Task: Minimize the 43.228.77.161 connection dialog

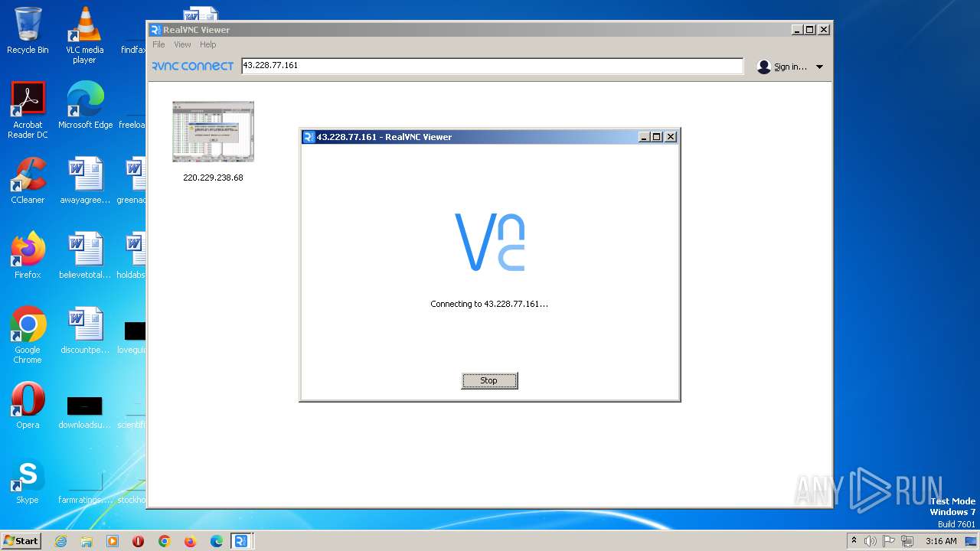Action: point(645,137)
